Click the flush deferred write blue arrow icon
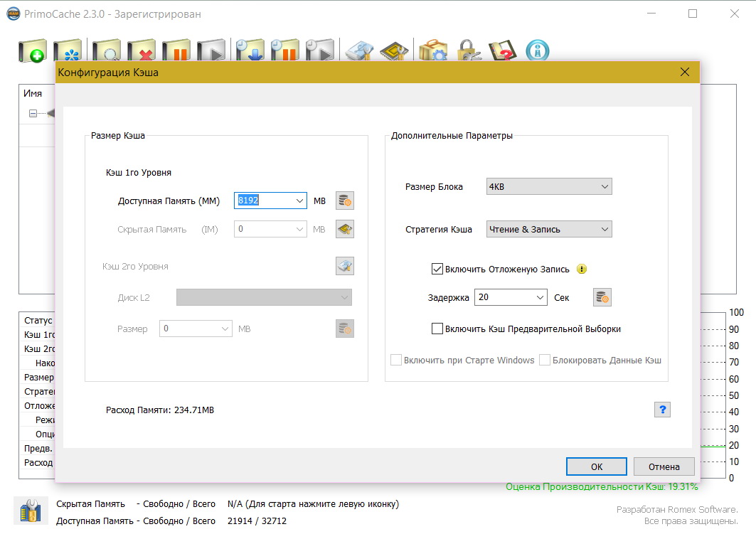 [250, 50]
